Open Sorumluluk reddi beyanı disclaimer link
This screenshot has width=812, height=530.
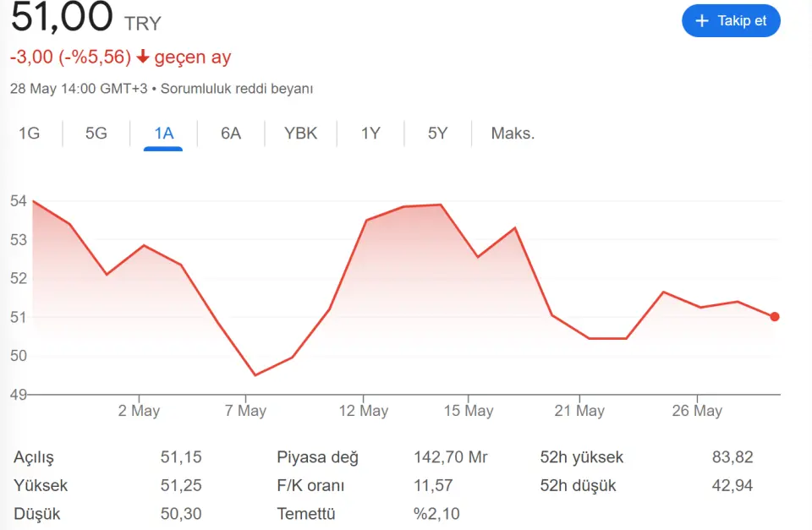point(237,89)
